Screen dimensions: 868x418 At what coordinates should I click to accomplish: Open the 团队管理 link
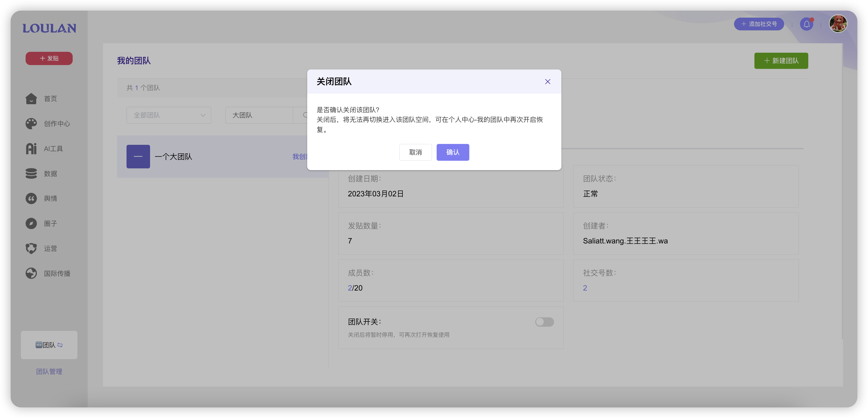49,371
